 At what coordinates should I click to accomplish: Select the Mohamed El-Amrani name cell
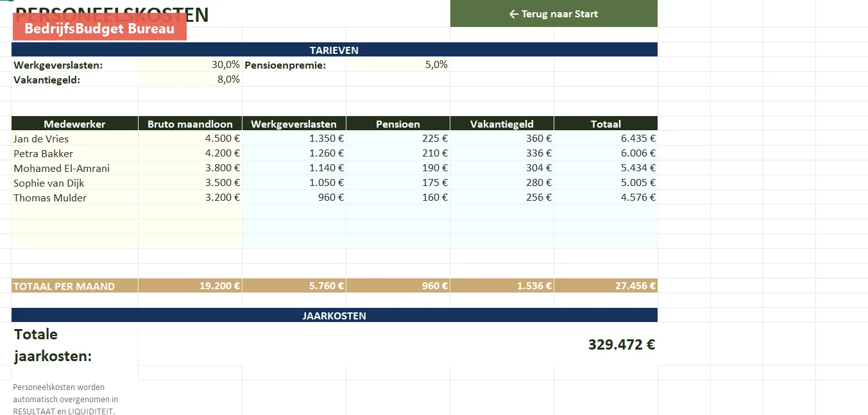pos(75,168)
